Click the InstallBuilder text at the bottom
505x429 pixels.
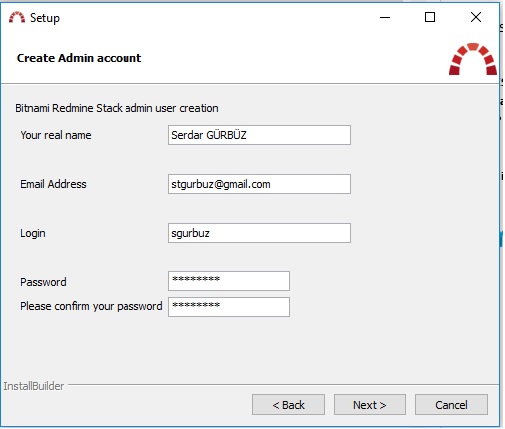pos(34,386)
